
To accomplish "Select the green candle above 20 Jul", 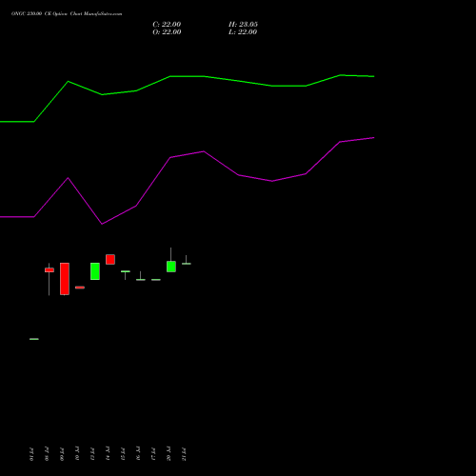I will [x=171, y=267].
